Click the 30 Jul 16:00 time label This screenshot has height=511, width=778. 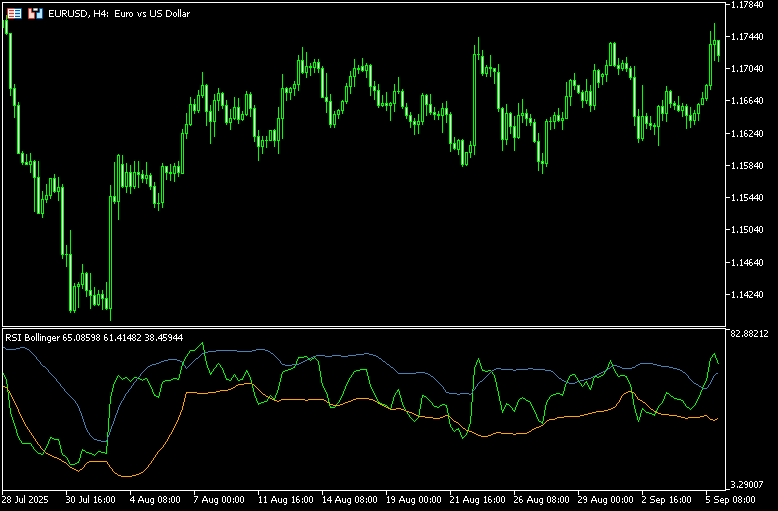[x=91, y=498]
